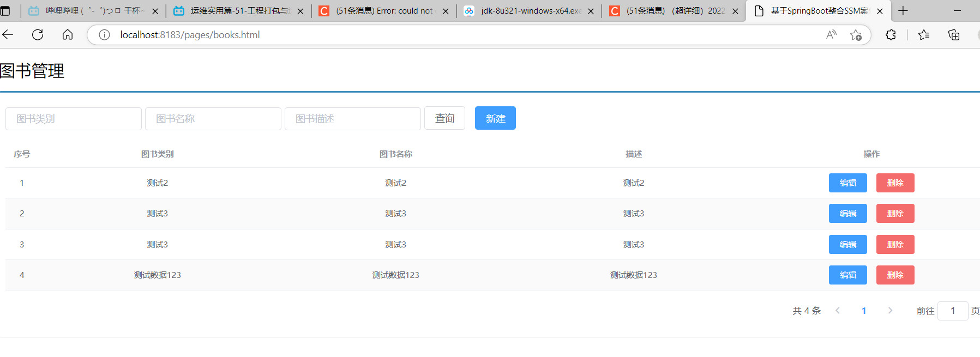The height and width of the screenshot is (357, 980).
Task: Edit row 3 with 编辑 button
Action: coord(848,245)
